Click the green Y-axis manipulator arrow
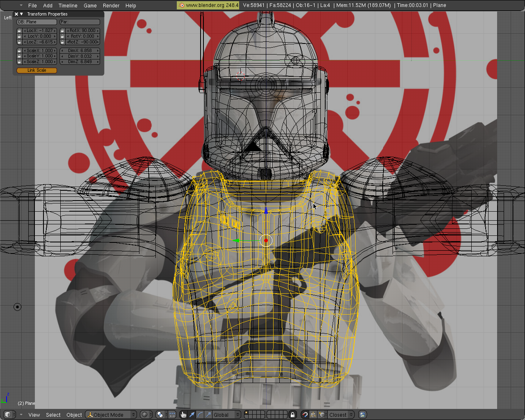This screenshot has height=420, width=525. click(236, 240)
